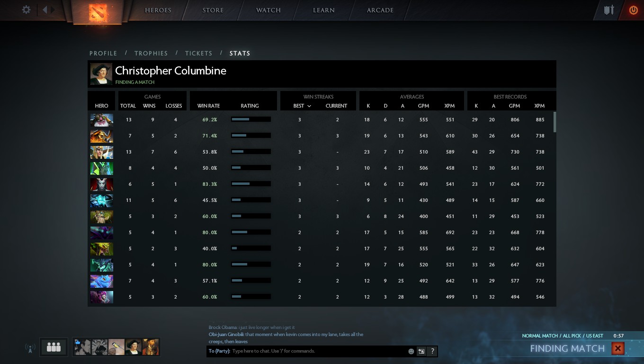Viewport: 644px width, 364px height.
Task: Click rating bar in the 83.3% win rate row
Action: point(251,184)
